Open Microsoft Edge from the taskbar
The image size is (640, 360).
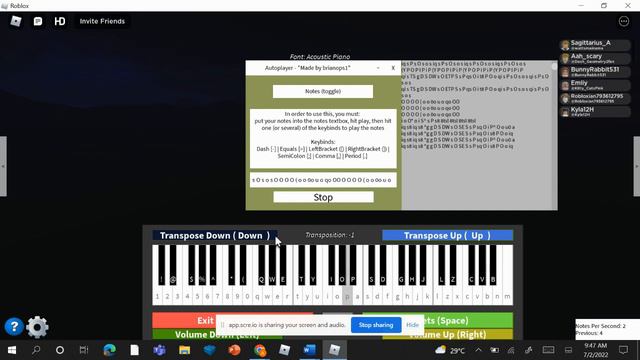(109, 350)
